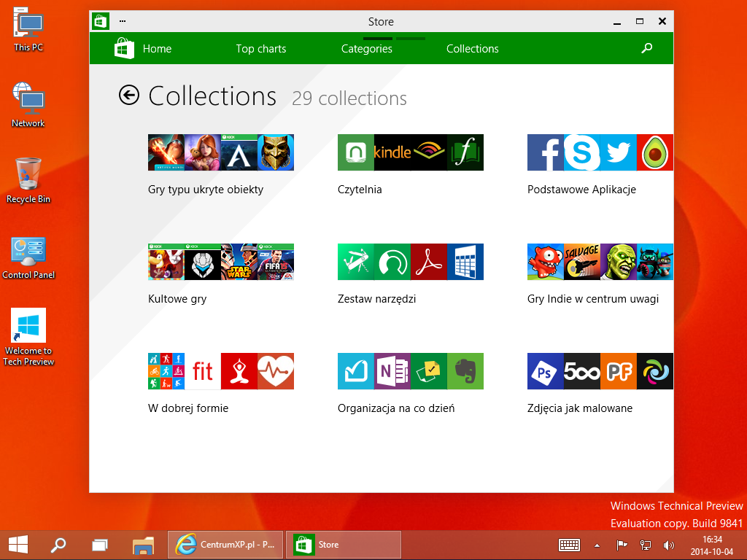Click the Store taskbar button
This screenshot has width=747, height=560.
344,545
